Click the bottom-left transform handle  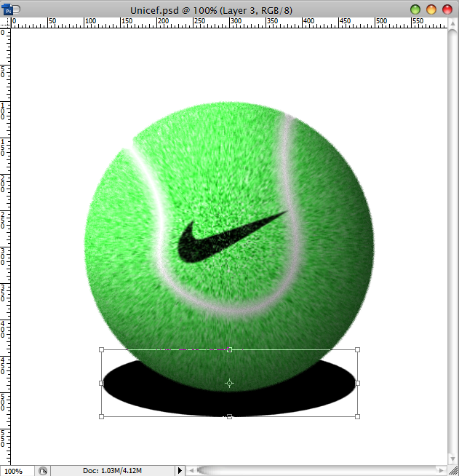pyautogui.click(x=101, y=416)
